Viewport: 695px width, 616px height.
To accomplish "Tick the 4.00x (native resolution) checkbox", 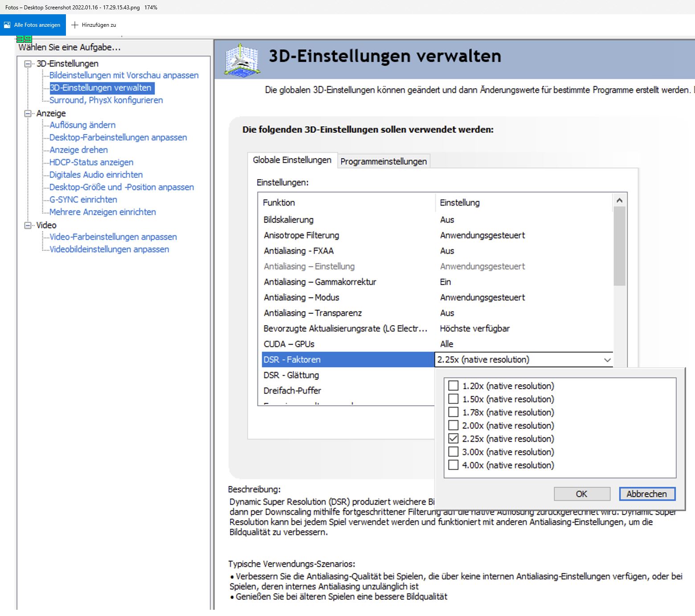I will (453, 465).
